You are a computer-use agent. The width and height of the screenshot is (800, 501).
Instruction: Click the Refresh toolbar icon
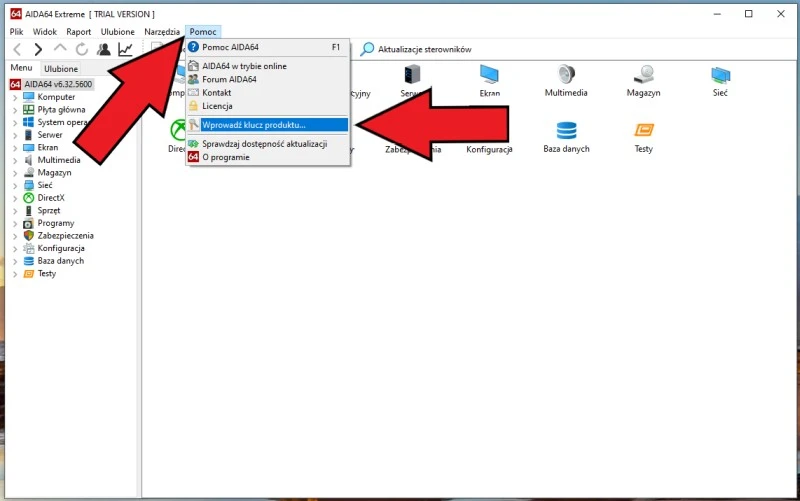point(82,49)
